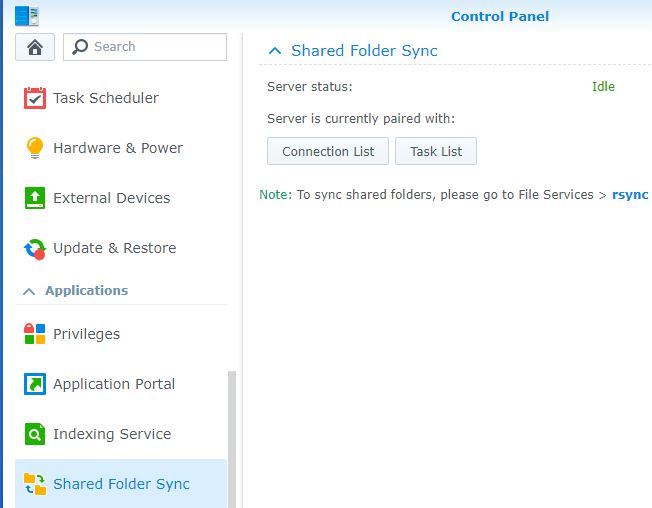Click the Control Panel app icon
Screen dimensions: 652x508
click(27, 15)
